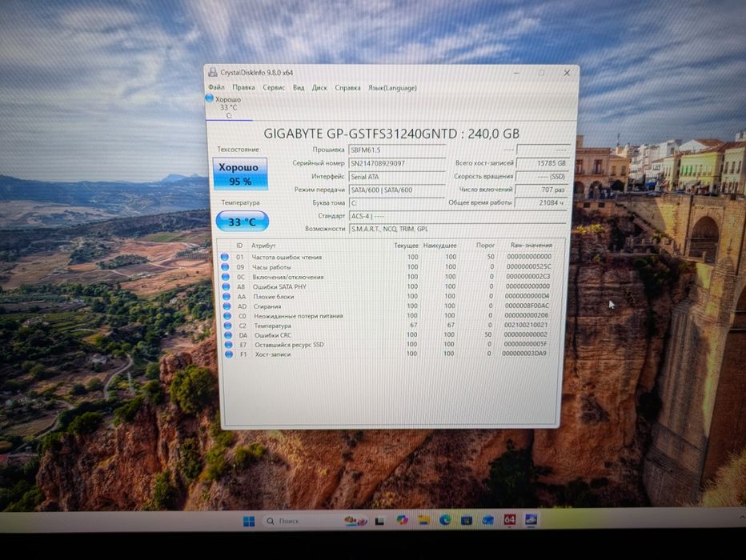This screenshot has height=560, width=746.
Task: Click the red 64 app taskbar icon
Action: click(510, 519)
